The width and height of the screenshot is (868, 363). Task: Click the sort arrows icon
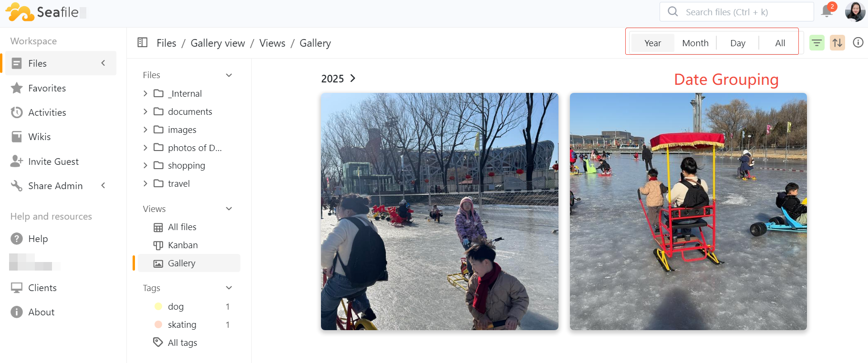coord(837,43)
